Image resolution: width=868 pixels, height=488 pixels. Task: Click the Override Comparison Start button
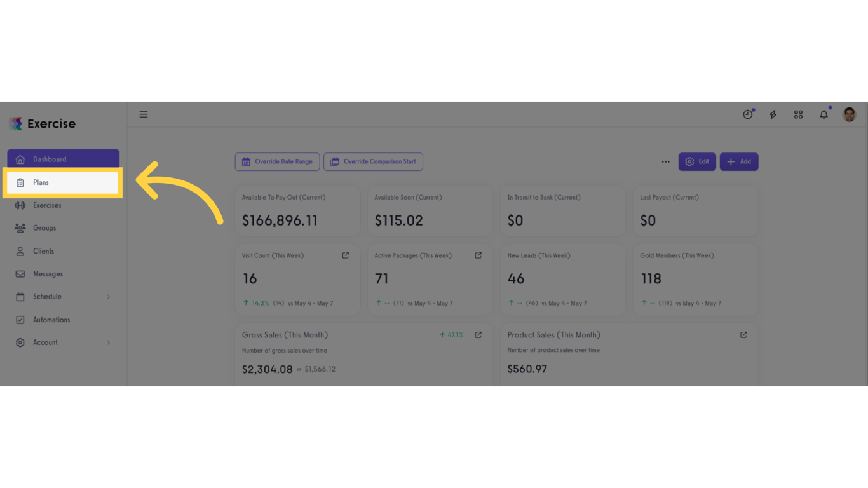point(373,161)
